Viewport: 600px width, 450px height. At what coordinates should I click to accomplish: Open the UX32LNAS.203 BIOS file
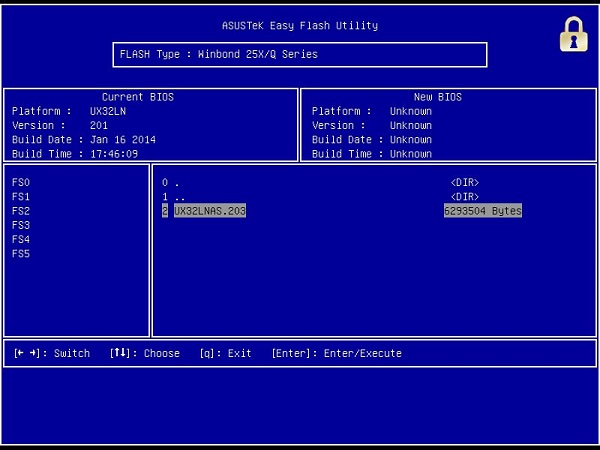point(209,211)
